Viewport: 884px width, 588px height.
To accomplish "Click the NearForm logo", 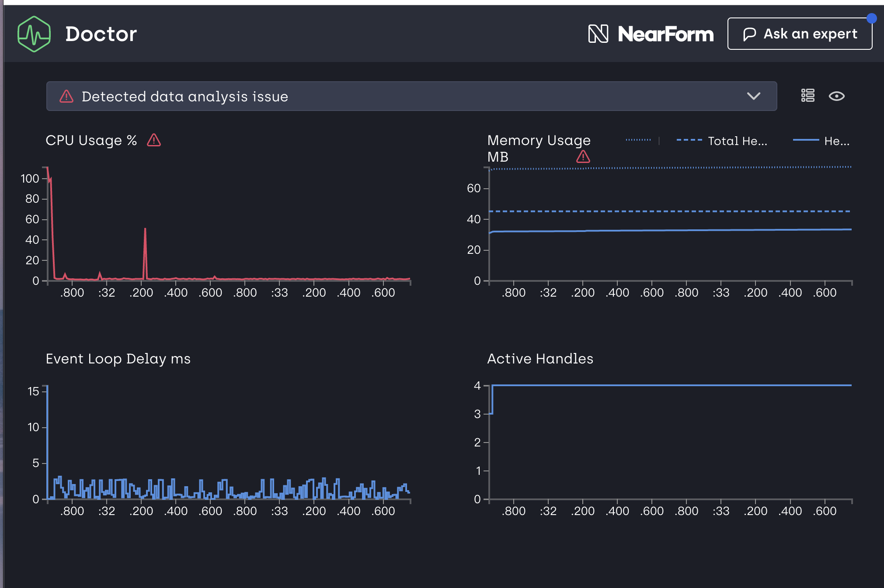I will click(651, 34).
